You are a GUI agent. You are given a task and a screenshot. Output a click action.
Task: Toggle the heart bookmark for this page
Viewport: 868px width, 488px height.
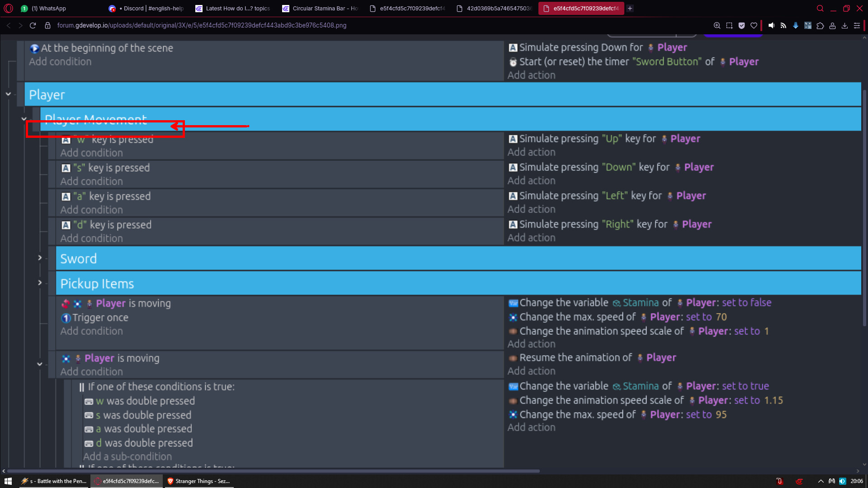tap(754, 26)
